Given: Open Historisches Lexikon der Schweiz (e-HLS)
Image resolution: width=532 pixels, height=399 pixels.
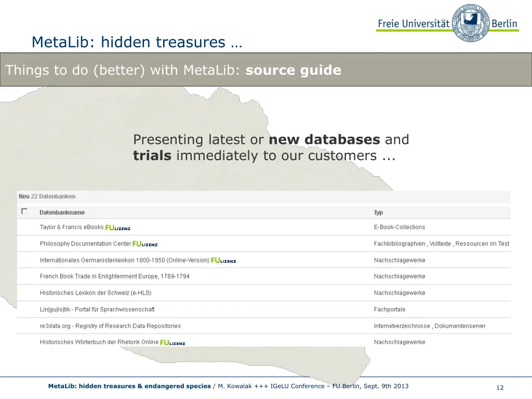Looking at the screenshot, I should coord(96,293).
